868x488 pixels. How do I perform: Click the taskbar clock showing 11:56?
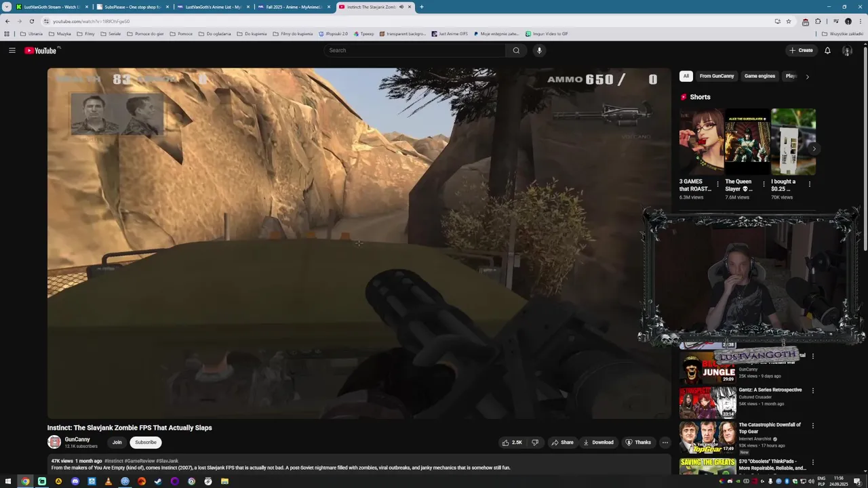(x=839, y=481)
